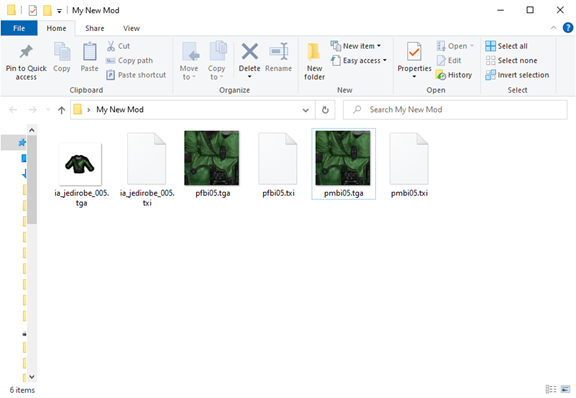Expand the Properties dropdown arrow
Image resolution: width=576 pixels, height=398 pixels.
pos(414,76)
